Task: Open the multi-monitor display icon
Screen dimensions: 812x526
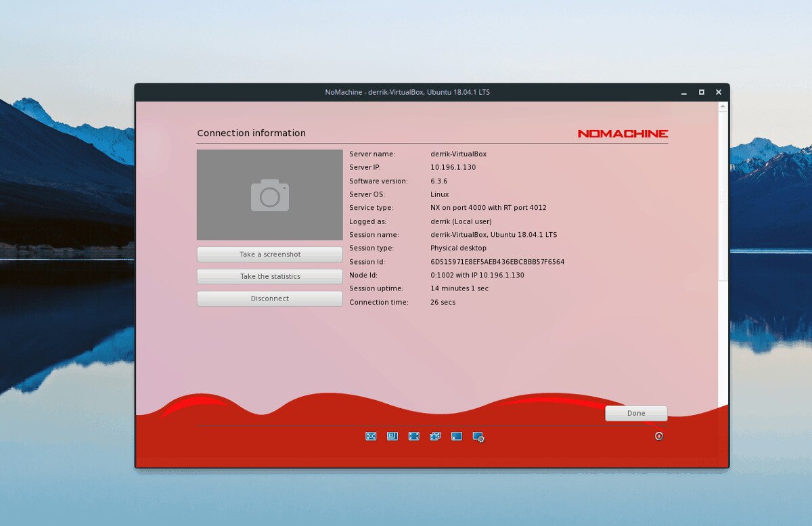Action: tap(435, 437)
